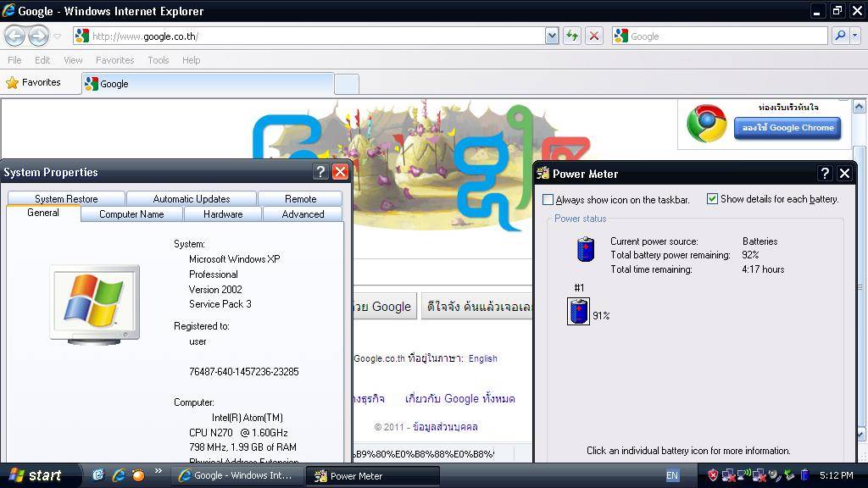Open Internet Explorer from Quick Launch
The image size is (868, 488).
119,475
